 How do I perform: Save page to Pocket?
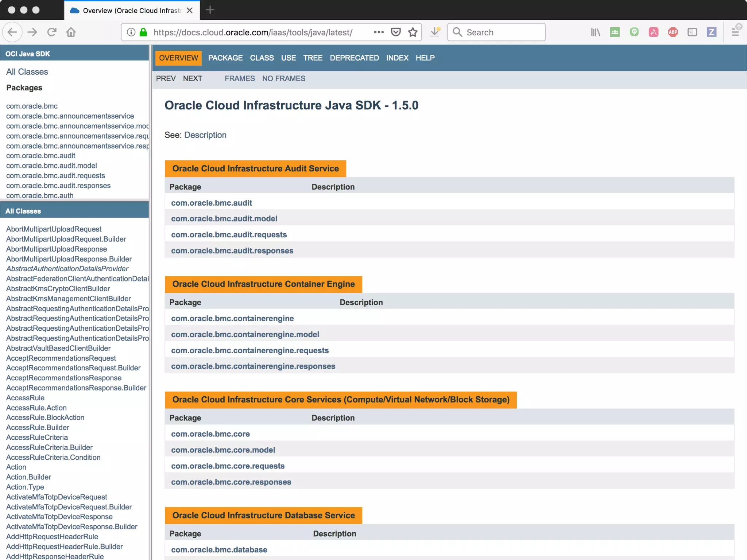coord(396,32)
